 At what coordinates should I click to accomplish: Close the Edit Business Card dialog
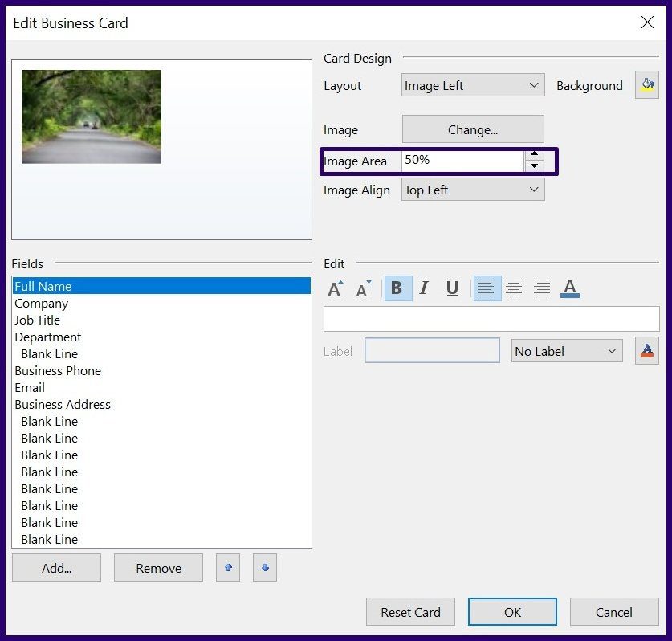coord(647,22)
